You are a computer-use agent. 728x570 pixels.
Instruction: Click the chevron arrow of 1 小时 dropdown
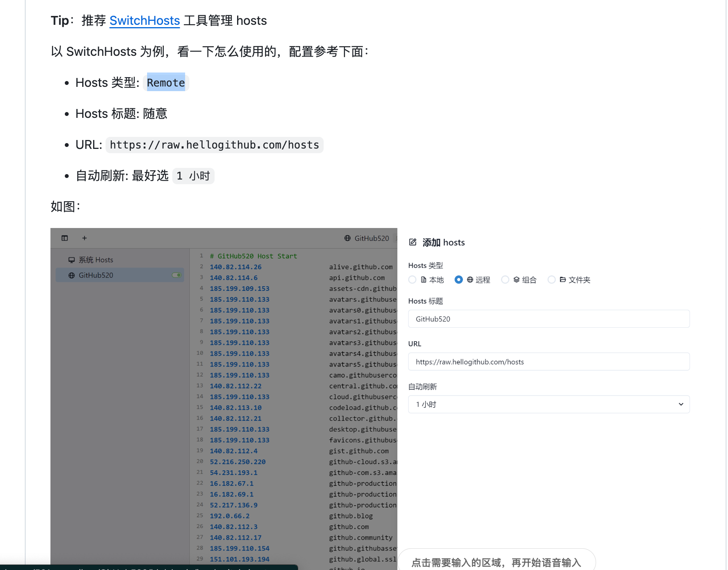click(x=681, y=404)
